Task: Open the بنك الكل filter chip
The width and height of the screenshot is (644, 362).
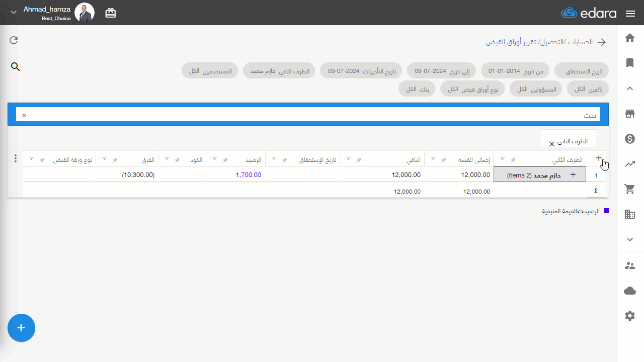Action: click(417, 89)
